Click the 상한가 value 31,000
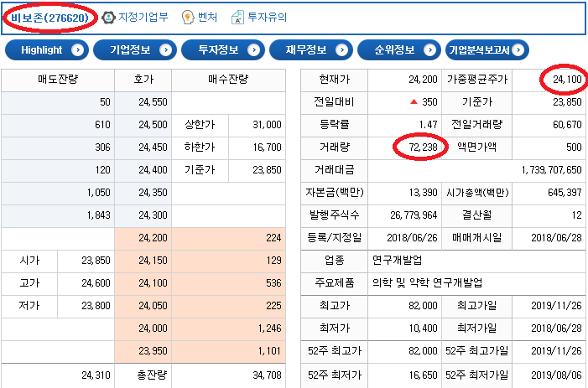 (267, 125)
